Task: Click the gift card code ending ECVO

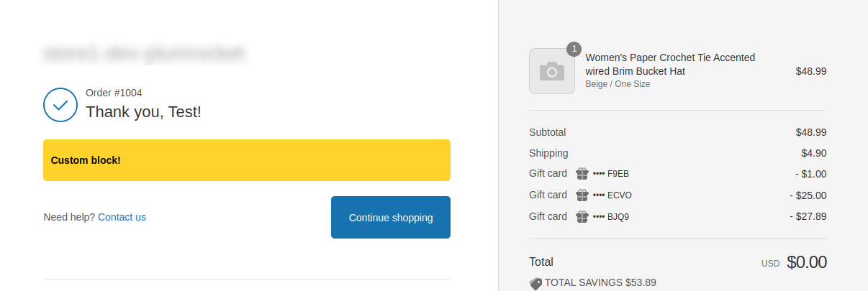Action: click(612, 195)
